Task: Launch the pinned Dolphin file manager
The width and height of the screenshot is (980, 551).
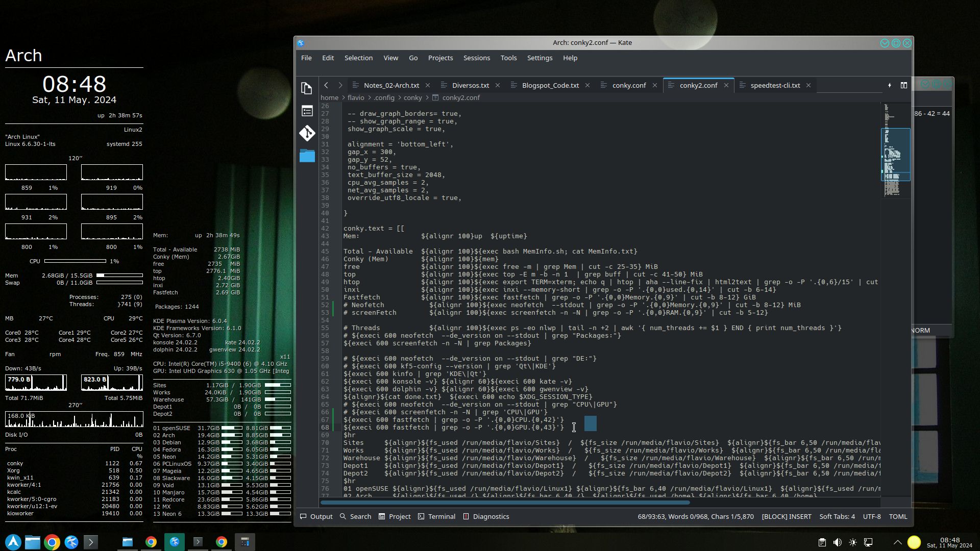Action: pos(33,542)
